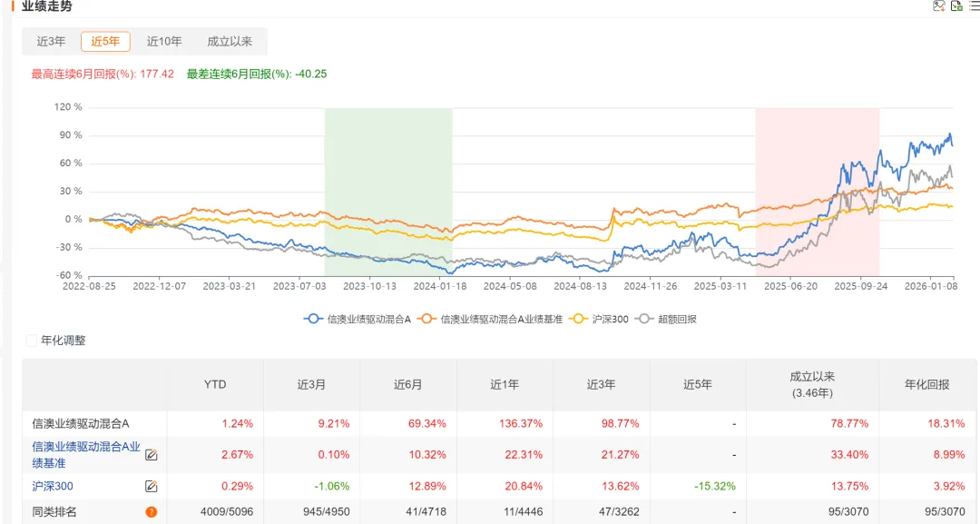Click the -1.06% 沪深300 three-month cell
This screenshot has width=980, height=524.
332,486
